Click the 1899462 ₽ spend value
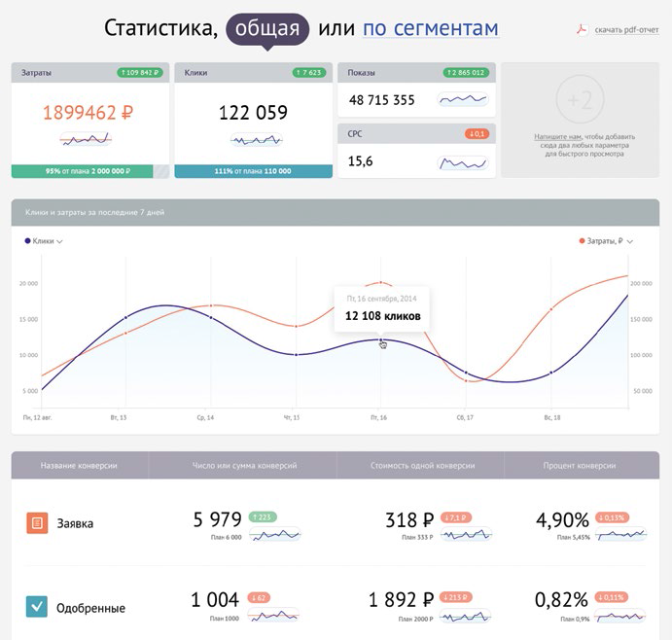 [88, 113]
